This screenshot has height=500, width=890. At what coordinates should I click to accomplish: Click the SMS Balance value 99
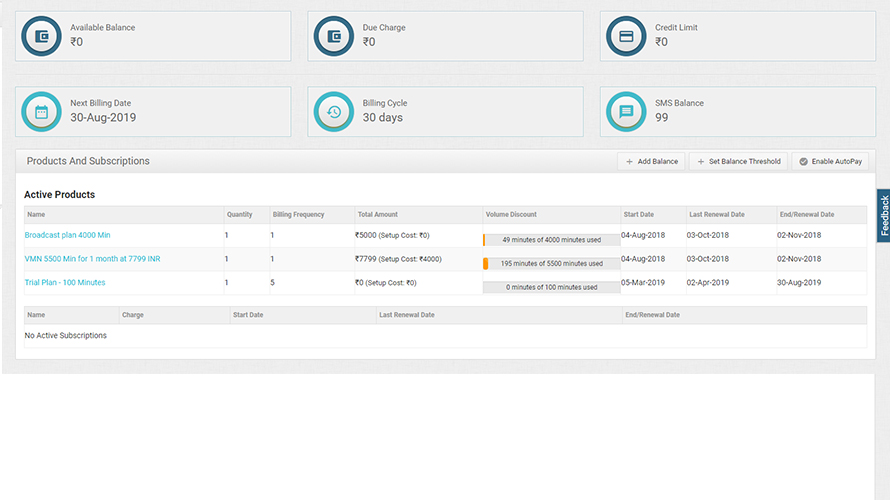pyautogui.click(x=661, y=117)
